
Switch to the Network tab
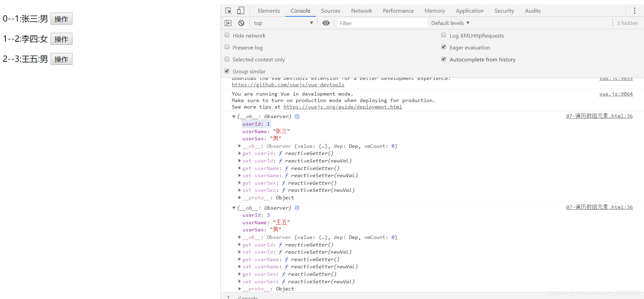(361, 11)
